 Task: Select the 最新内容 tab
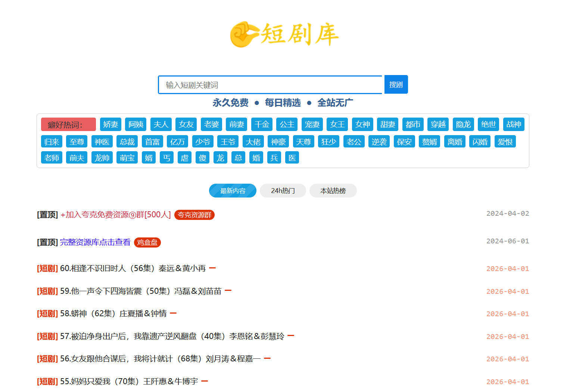click(x=233, y=191)
